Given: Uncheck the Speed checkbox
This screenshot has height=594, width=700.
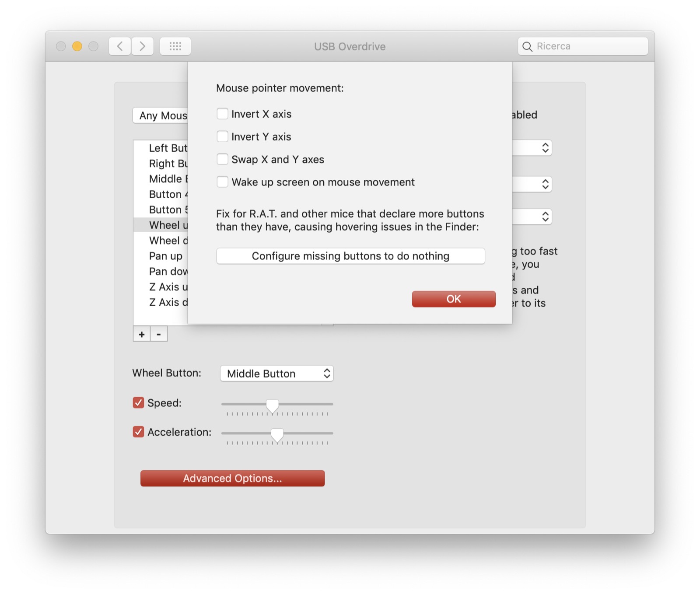Looking at the screenshot, I should [138, 402].
